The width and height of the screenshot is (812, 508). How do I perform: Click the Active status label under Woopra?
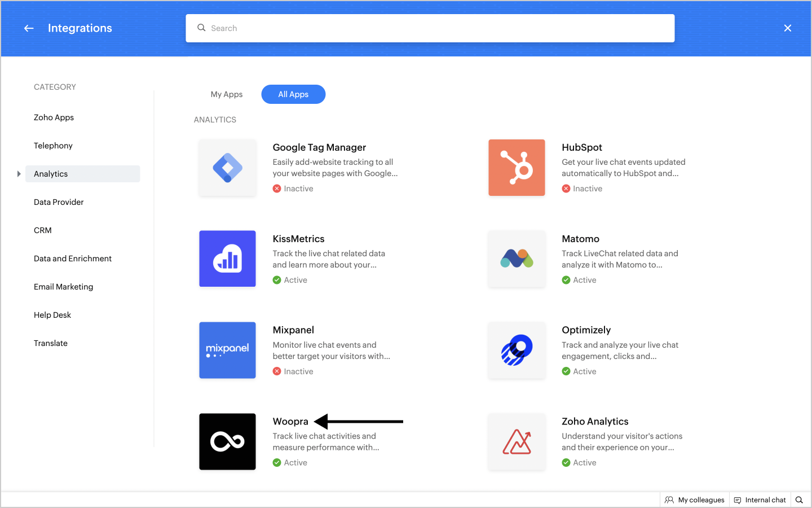click(x=295, y=463)
